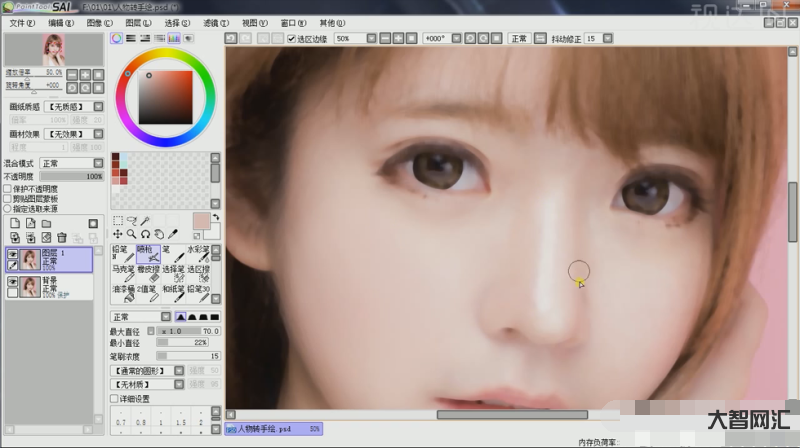Activate the eyedropper color picker tool
Image resolution: width=800 pixels, height=448 pixels.
click(x=173, y=234)
